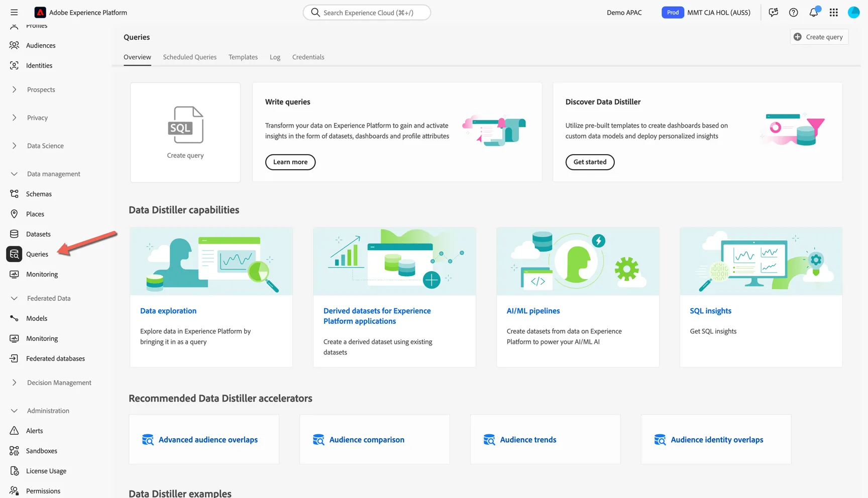Viewport: 868px width, 498px height.
Task: Expand the Prospects section
Action: pos(14,89)
